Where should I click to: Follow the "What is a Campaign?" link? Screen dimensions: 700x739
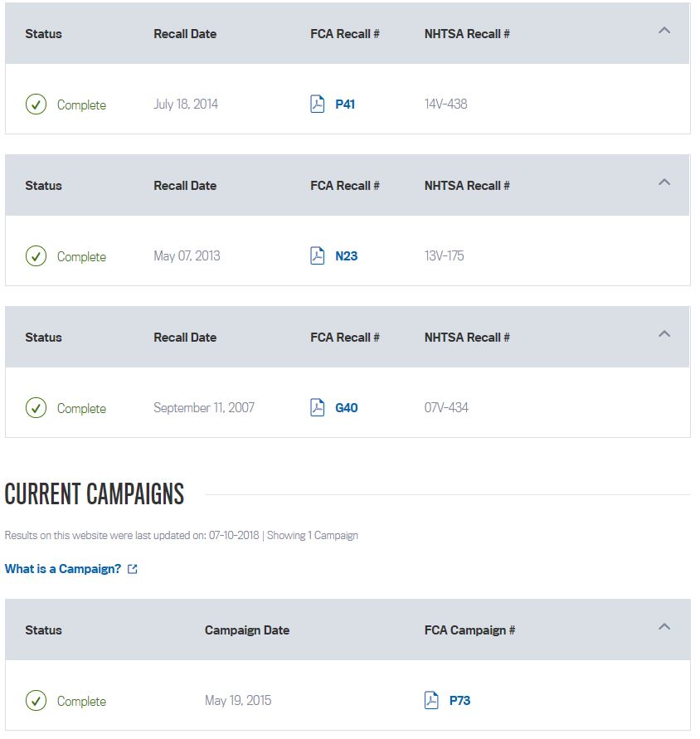click(63, 569)
